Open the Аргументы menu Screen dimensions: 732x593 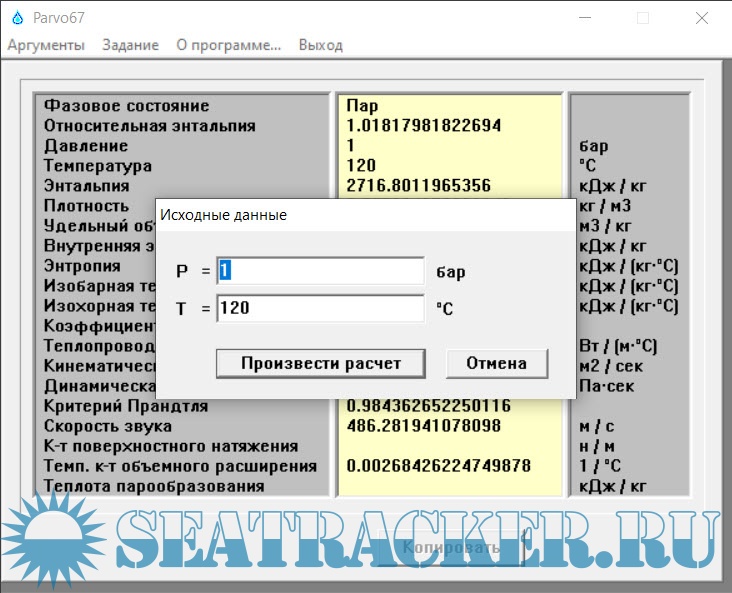pos(46,45)
